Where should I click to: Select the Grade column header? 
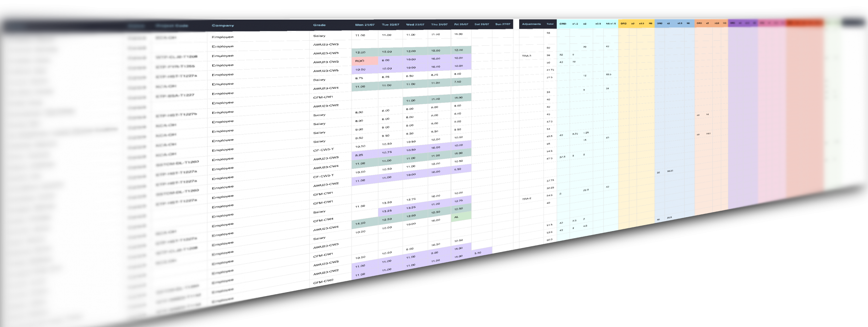tap(319, 25)
